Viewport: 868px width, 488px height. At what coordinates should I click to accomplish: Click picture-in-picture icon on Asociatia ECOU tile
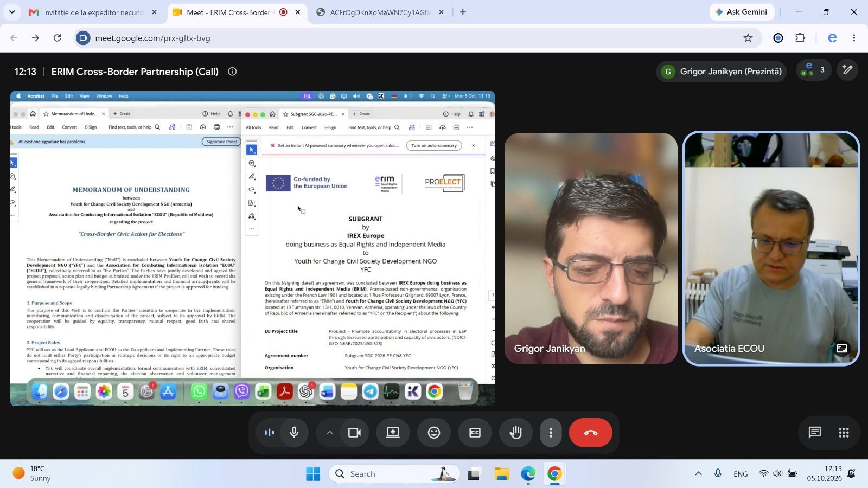(841, 348)
